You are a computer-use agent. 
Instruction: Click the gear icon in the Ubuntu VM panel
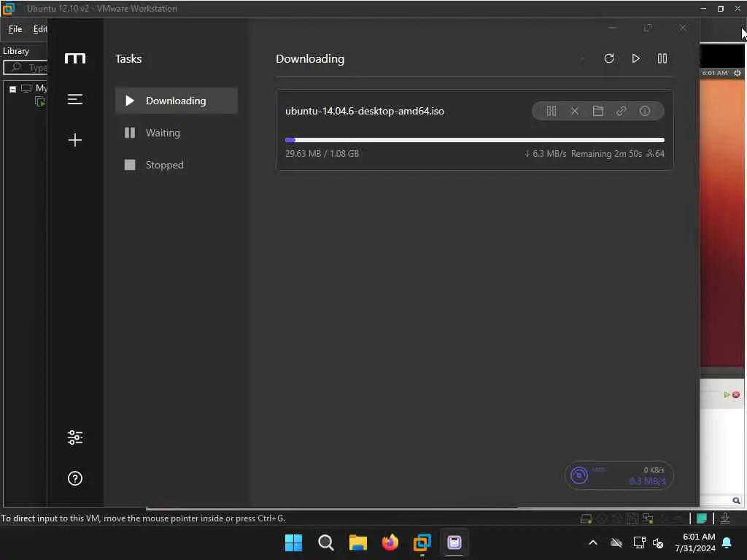pos(738,73)
